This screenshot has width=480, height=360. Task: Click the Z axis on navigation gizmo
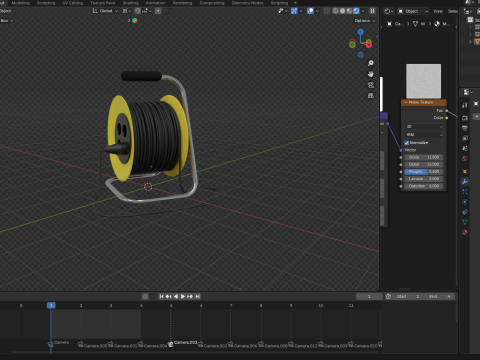(x=360, y=32)
